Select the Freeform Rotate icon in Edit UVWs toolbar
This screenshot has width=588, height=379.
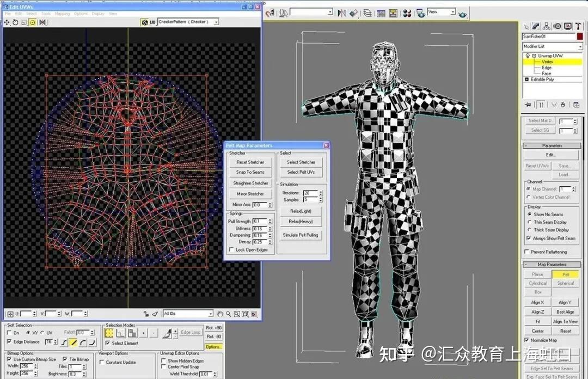16,22
